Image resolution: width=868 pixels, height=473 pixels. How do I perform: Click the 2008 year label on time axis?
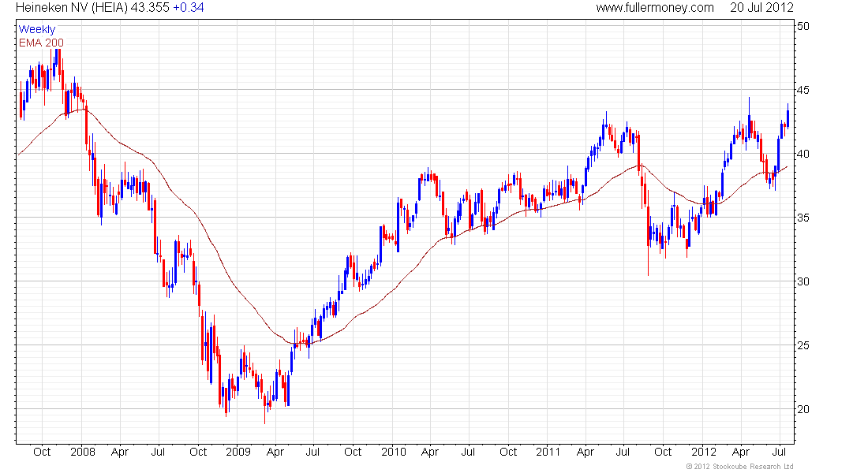click(x=83, y=452)
